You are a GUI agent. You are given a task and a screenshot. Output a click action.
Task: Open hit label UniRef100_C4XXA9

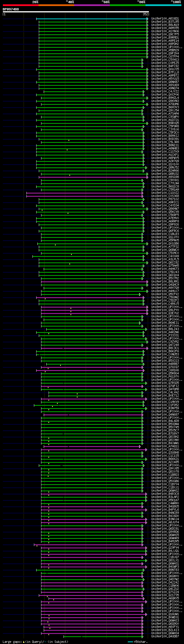pos(165,256)
